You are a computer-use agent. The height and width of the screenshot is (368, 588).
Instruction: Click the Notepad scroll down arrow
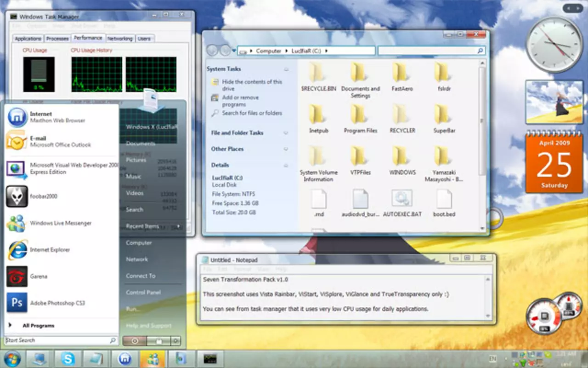pyautogui.click(x=488, y=316)
